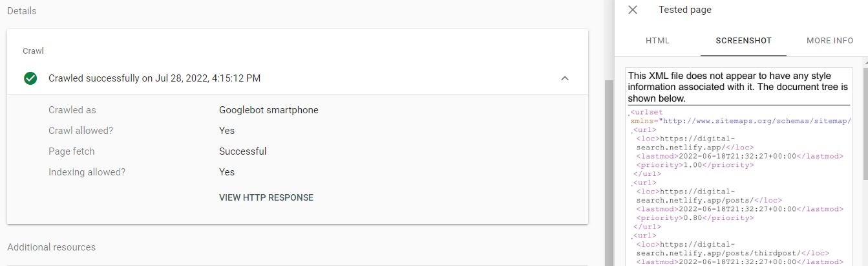Click VIEW HTTP RESPONSE

266,197
